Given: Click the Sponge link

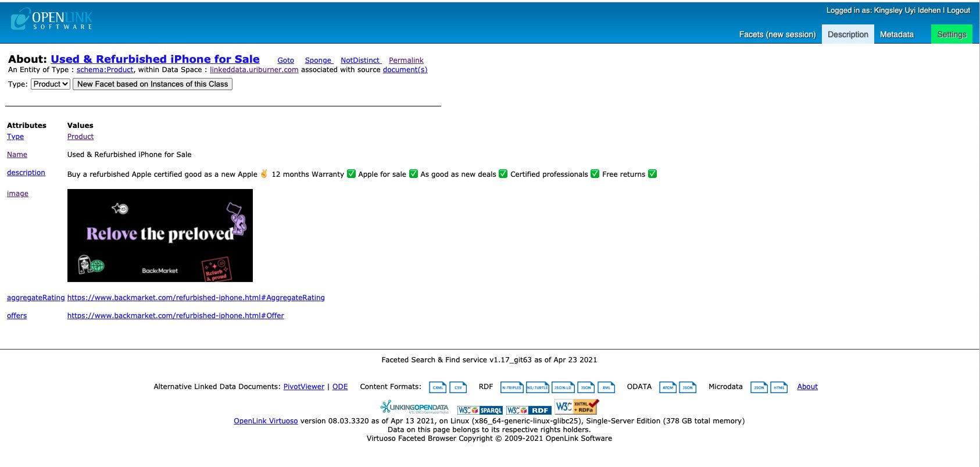Looking at the screenshot, I should coord(319,60).
